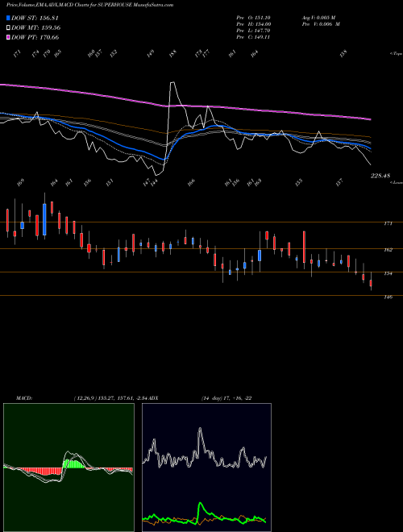This screenshot has width=403, height=532.
Task: Select the 'DOW MT: 159.56' legend label
Action: (x=36, y=28)
